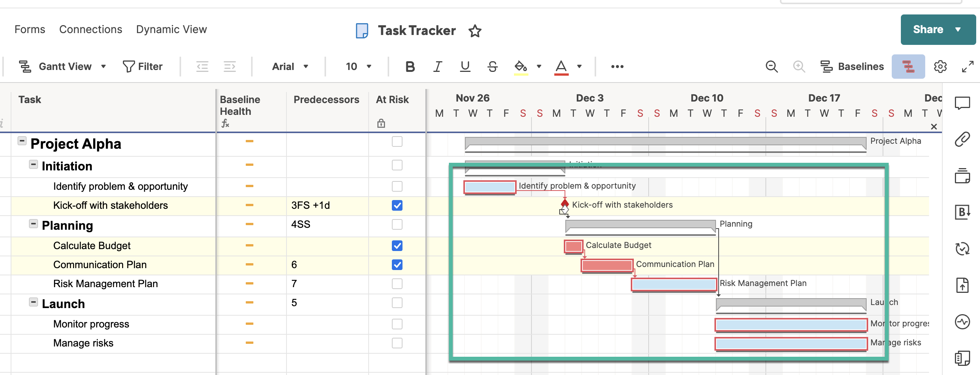Toggle the critical path highlight button
980x375 pixels.
(908, 67)
